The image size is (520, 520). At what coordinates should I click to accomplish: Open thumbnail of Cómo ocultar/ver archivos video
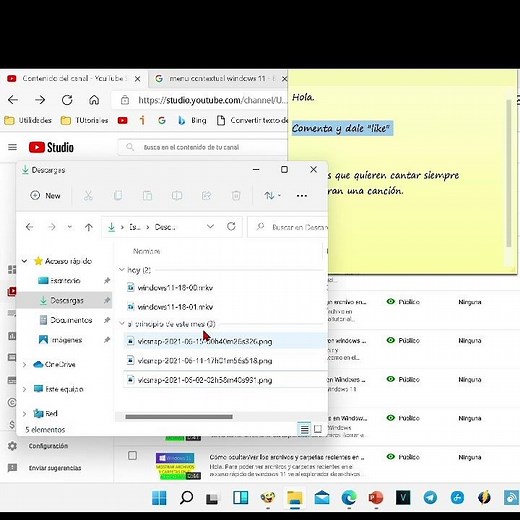178,466
